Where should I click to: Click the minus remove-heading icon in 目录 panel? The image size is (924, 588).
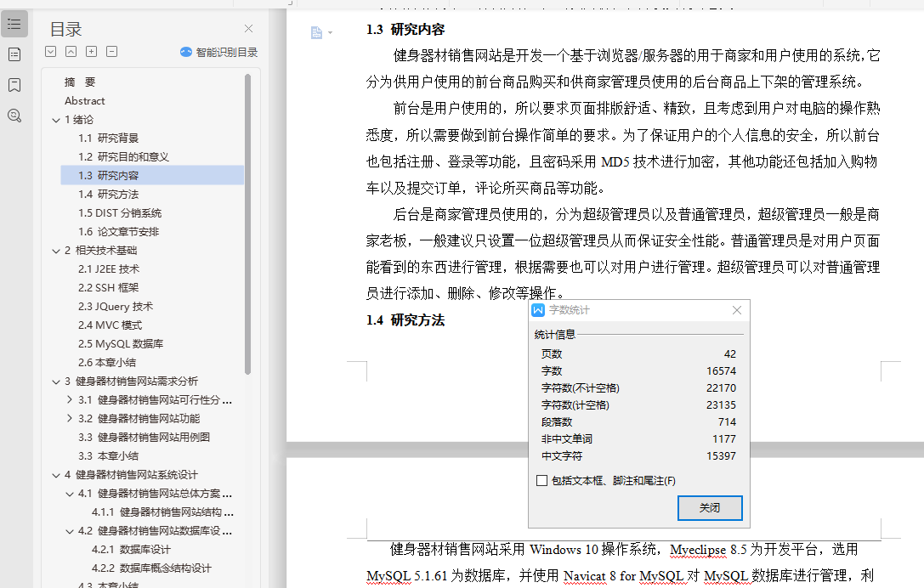tap(112, 51)
